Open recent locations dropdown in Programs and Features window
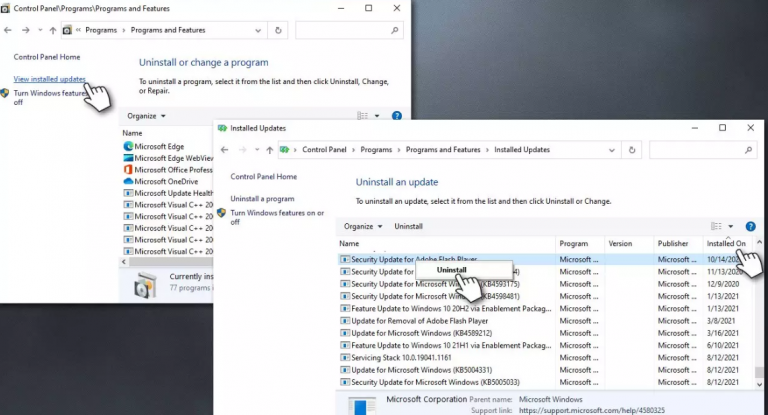Viewport: 768px width, 415px height. 40,30
